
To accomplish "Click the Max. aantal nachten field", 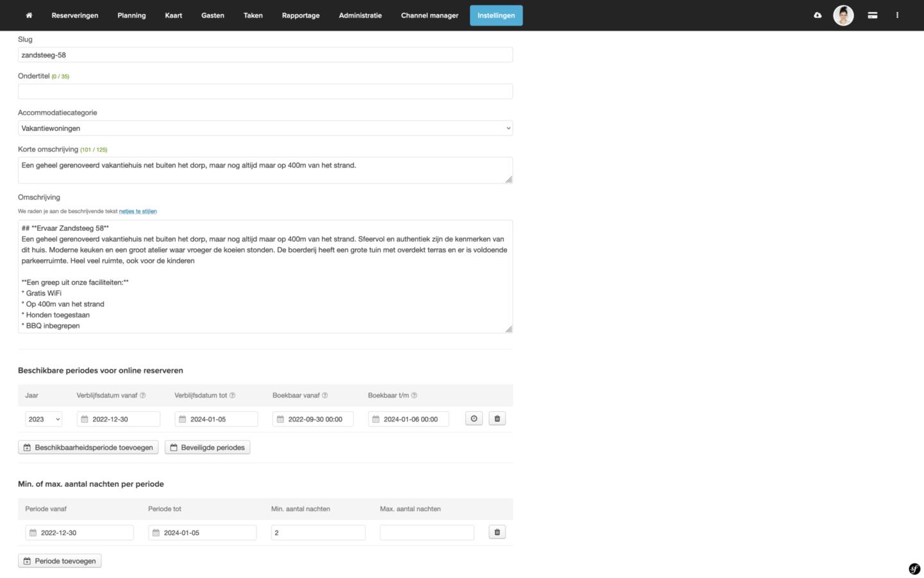I will point(426,532).
